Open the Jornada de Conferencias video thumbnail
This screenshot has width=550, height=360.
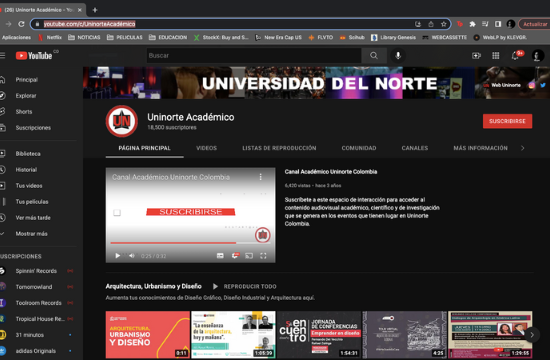(x=319, y=334)
